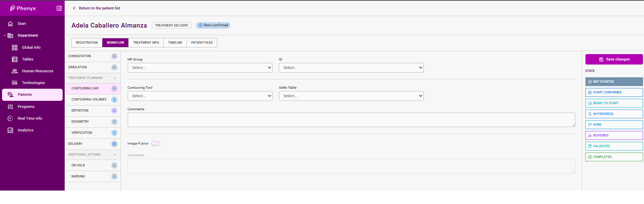
Task: Open Technologies in sidebar
Action: coord(33,83)
